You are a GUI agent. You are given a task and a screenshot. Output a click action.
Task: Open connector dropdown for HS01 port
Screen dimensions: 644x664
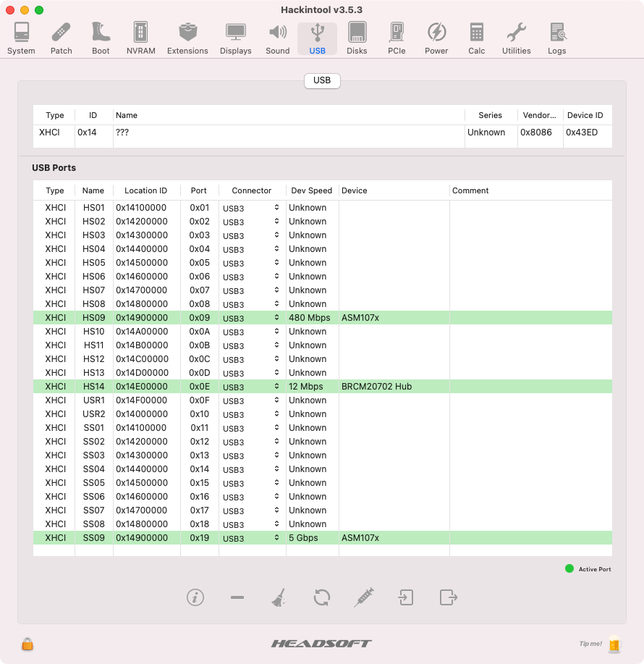click(x=251, y=208)
